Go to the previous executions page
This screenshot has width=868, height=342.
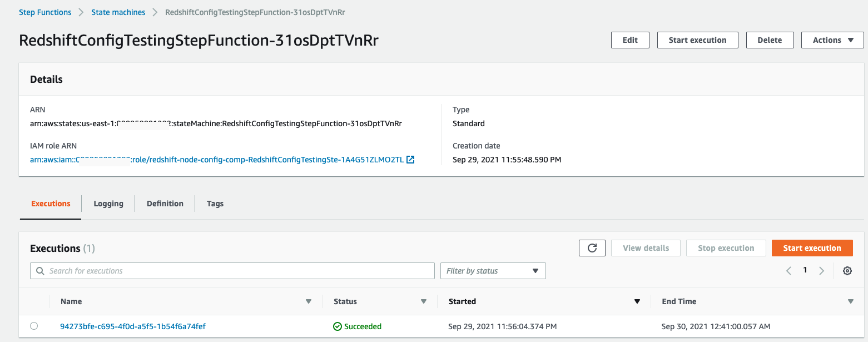coord(788,270)
